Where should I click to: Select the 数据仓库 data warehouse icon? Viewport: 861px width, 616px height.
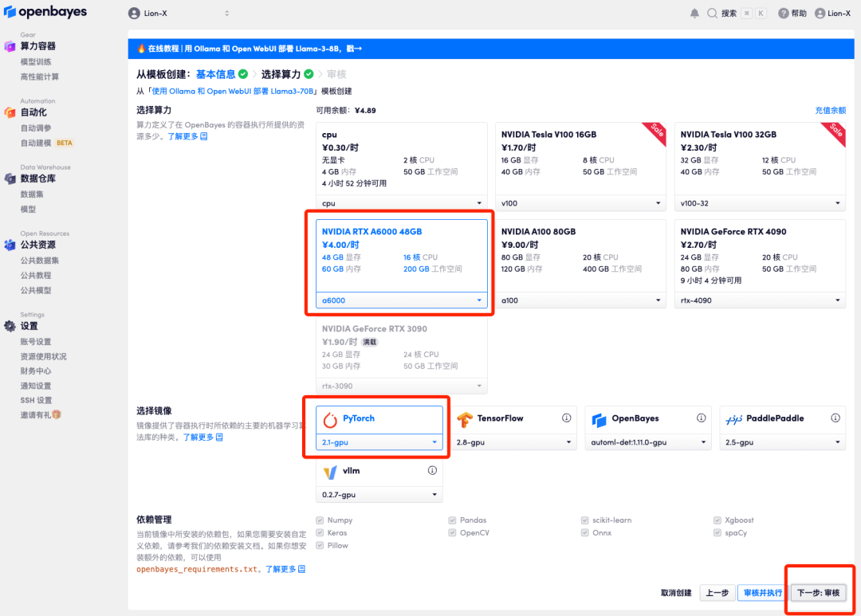(10, 179)
